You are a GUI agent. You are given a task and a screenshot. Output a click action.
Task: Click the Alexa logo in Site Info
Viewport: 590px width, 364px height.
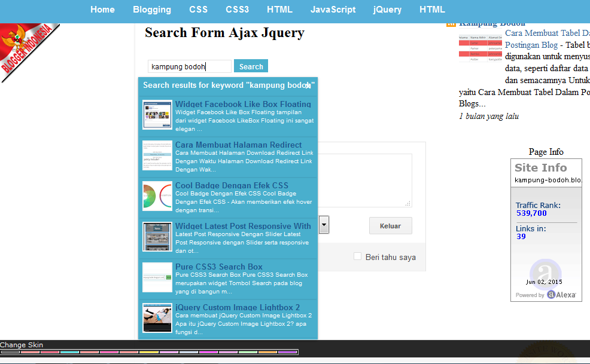pos(561,295)
